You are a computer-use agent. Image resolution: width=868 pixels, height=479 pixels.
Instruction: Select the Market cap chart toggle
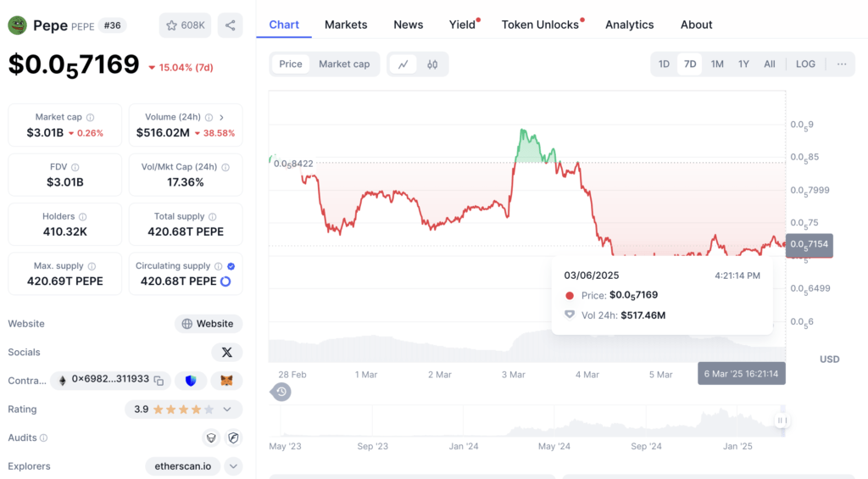coord(344,64)
